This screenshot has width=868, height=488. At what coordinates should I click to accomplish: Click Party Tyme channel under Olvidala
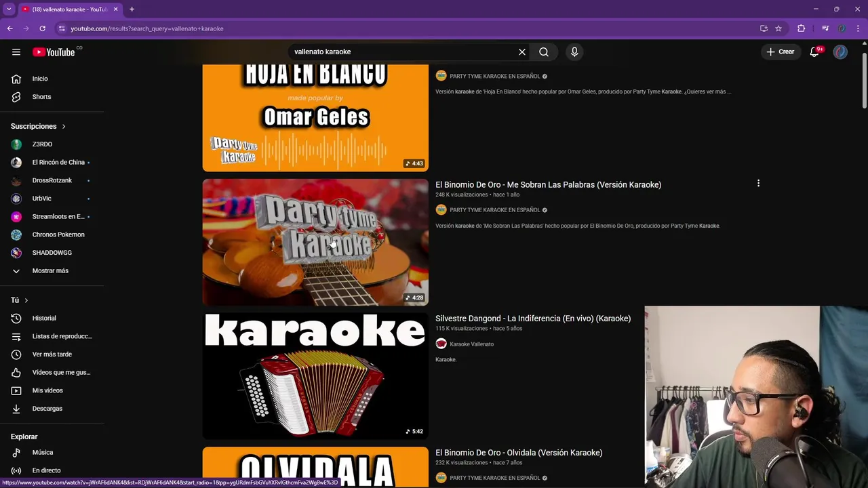click(x=495, y=478)
